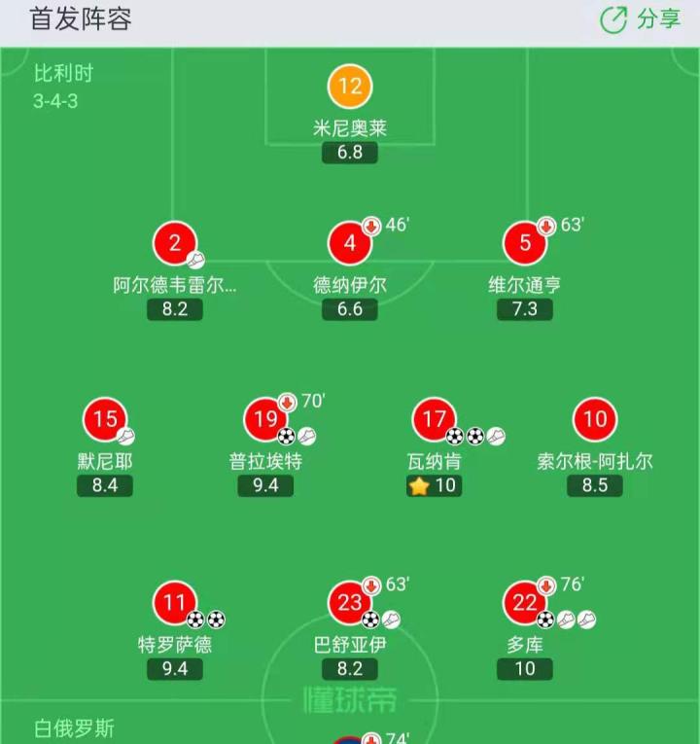700x744 pixels.
Task: Select number 17 瓦纳肯 jersey circle
Action: tap(434, 420)
